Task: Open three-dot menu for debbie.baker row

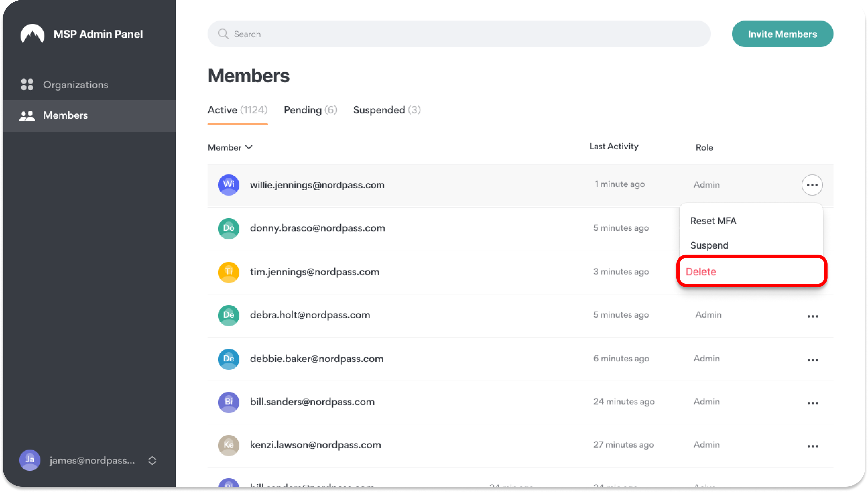Action: 813,359
